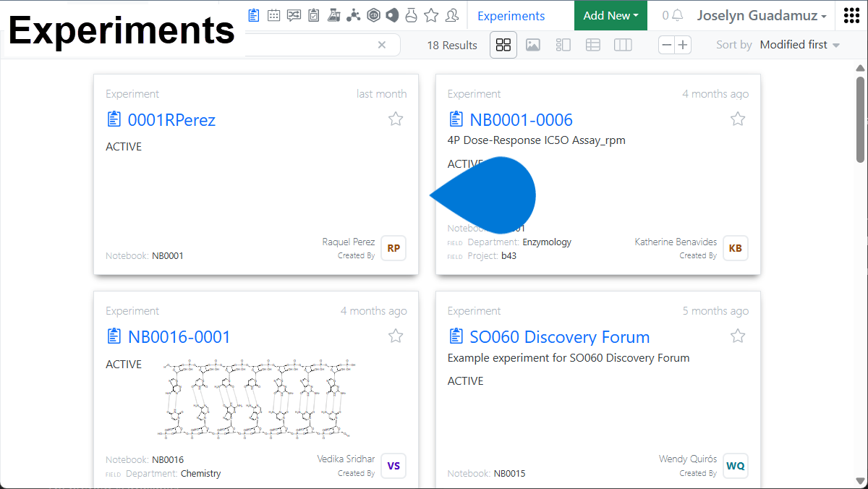Click the plus zoom-in card size button

coord(682,45)
